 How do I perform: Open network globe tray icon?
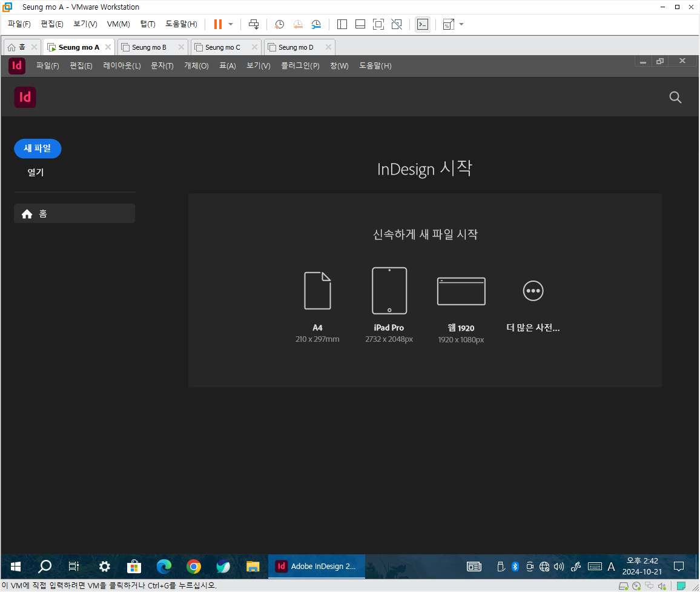point(544,567)
